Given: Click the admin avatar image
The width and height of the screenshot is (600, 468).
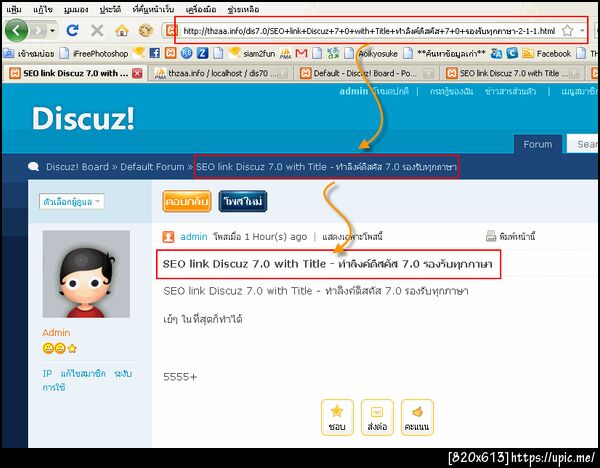Looking at the screenshot, I should [86, 274].
